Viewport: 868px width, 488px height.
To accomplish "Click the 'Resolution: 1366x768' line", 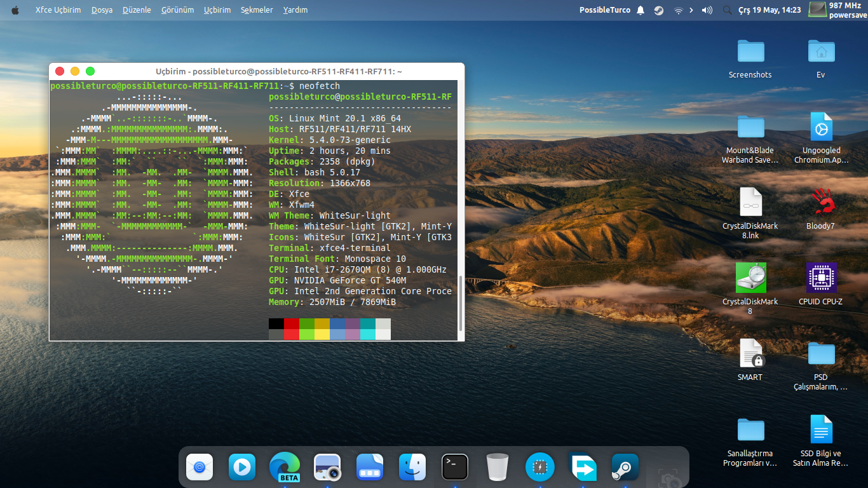I will click(x=320, y=183).
